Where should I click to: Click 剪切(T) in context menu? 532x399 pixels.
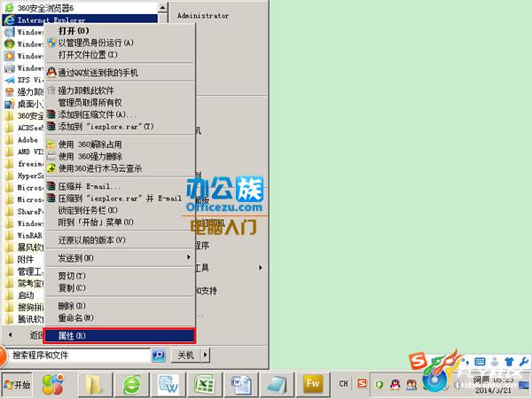tap(119, 276)
